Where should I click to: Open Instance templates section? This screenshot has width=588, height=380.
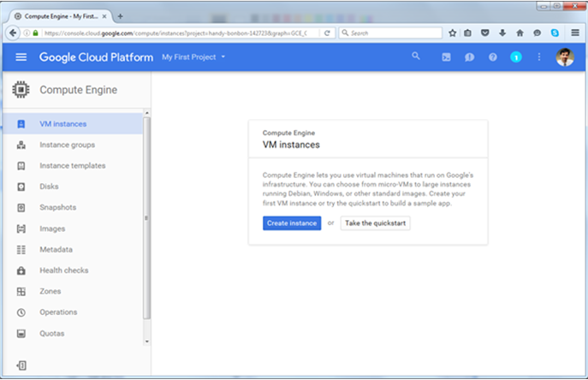73,165
